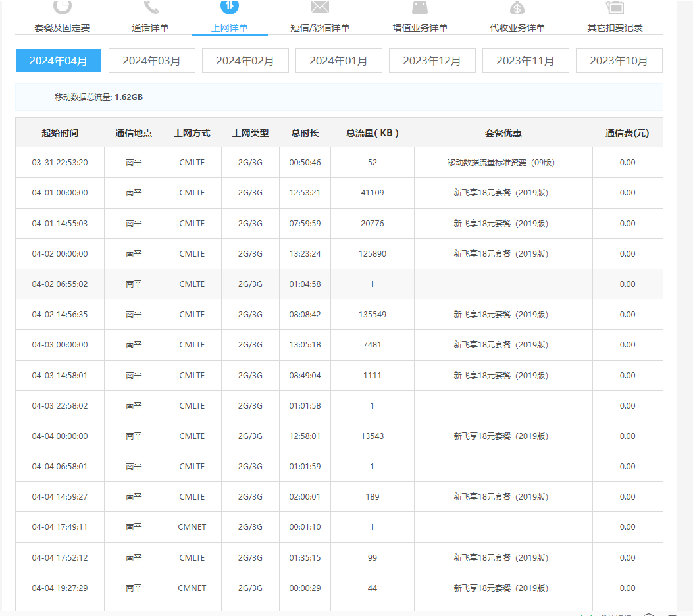Click the data volume cell 189

[372, 497]
